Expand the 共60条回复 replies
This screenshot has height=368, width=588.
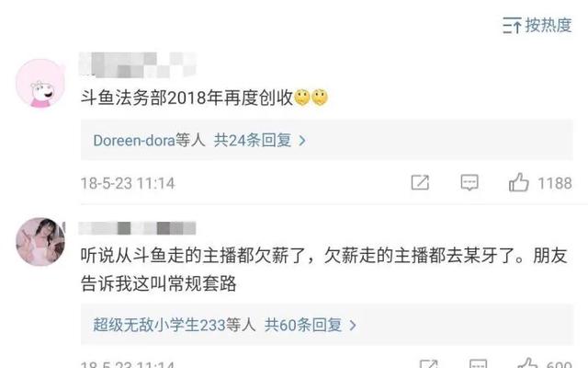point(303,325)
